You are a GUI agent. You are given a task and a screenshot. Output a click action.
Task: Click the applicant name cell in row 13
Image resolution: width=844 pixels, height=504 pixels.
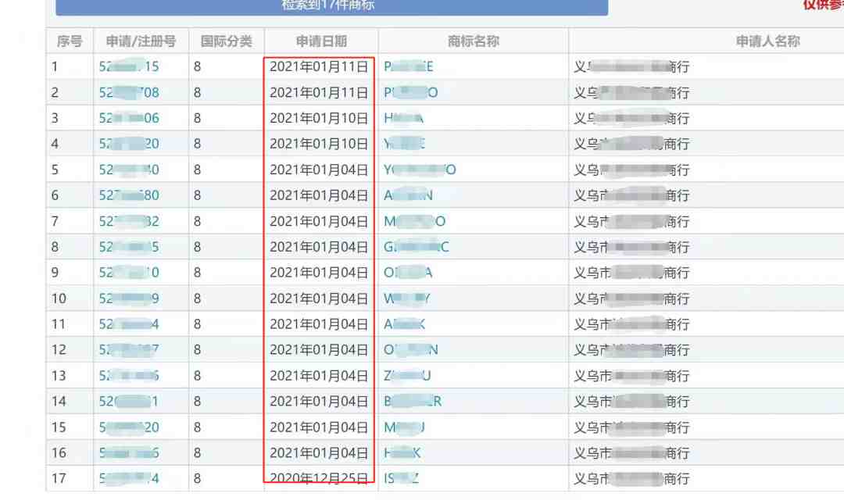coord(631,376)
